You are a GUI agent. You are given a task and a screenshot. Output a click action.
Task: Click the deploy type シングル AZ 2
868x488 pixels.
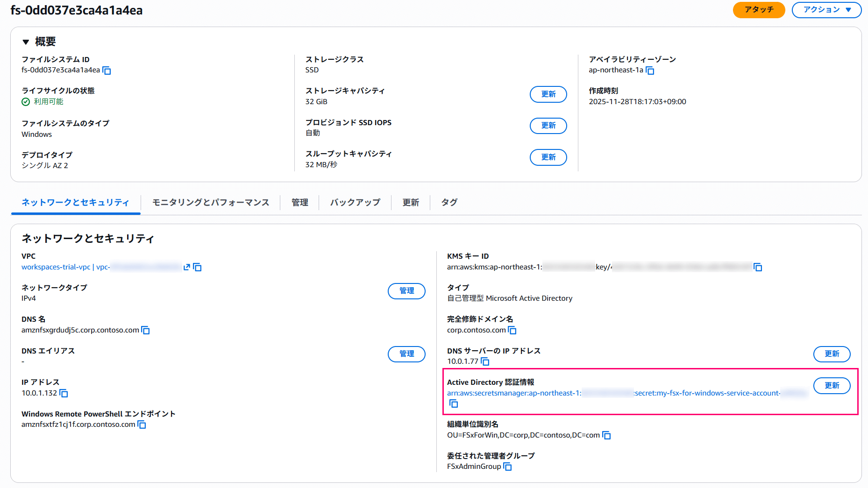coord(45,165)
